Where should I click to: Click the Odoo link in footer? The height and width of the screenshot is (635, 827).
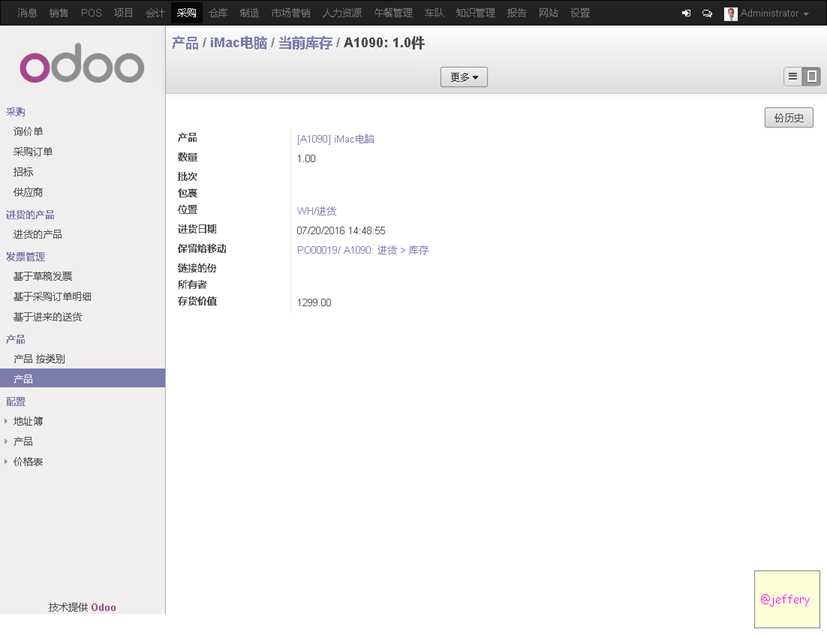pyautogui.click(x=103, y=607)
